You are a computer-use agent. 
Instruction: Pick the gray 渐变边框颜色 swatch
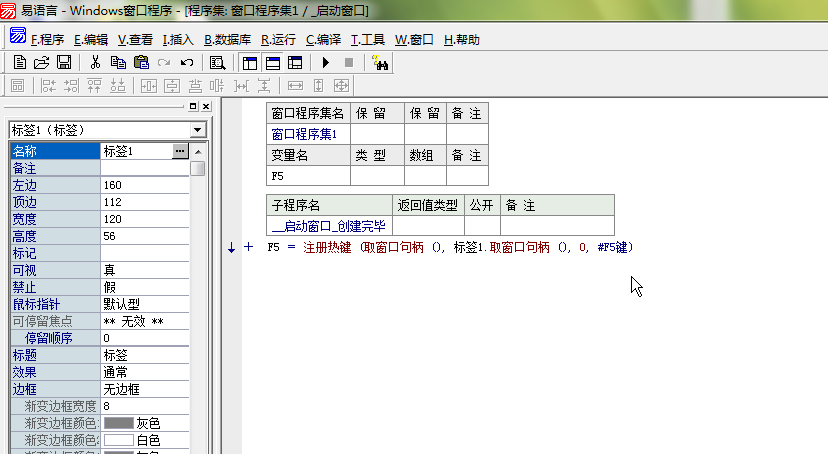[119, 423]
